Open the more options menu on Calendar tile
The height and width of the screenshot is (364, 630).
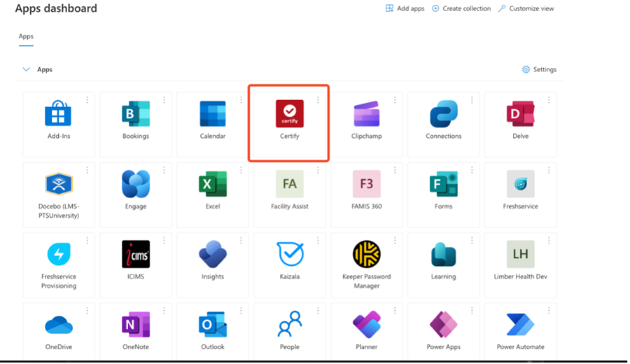tap(241, 99)
